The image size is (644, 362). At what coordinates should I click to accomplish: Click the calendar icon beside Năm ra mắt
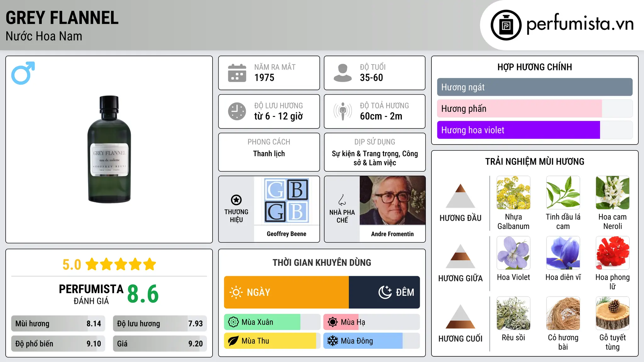pos(237,73)
